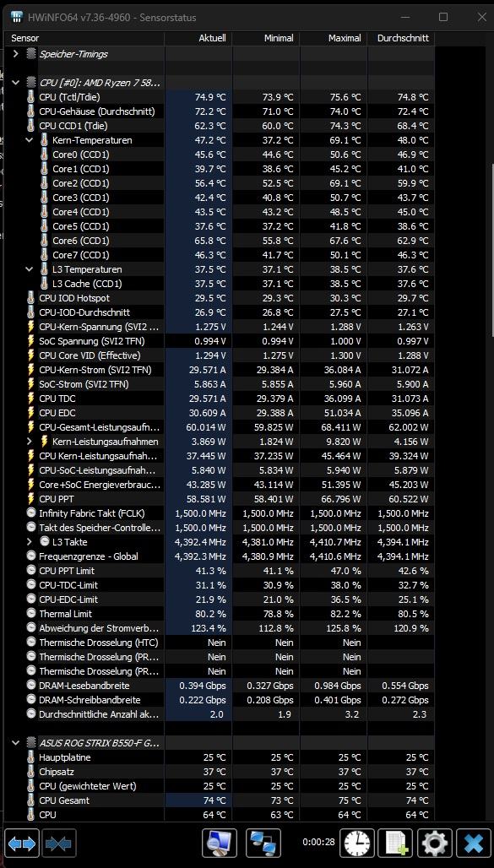Start logging with the sheet plus icon
The width and height of the screenshot is (494, 868).
(x=395, y=843)
